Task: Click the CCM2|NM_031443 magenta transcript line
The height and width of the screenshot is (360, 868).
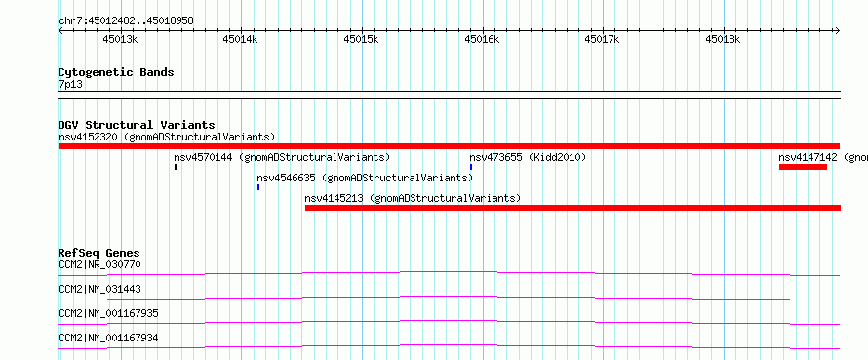Action: tap(449, 298)
